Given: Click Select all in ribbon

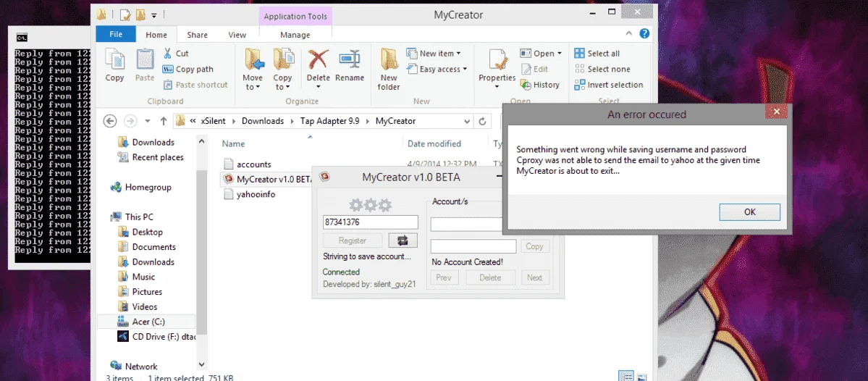Looking at the screenshot, I should click(597, 54).
